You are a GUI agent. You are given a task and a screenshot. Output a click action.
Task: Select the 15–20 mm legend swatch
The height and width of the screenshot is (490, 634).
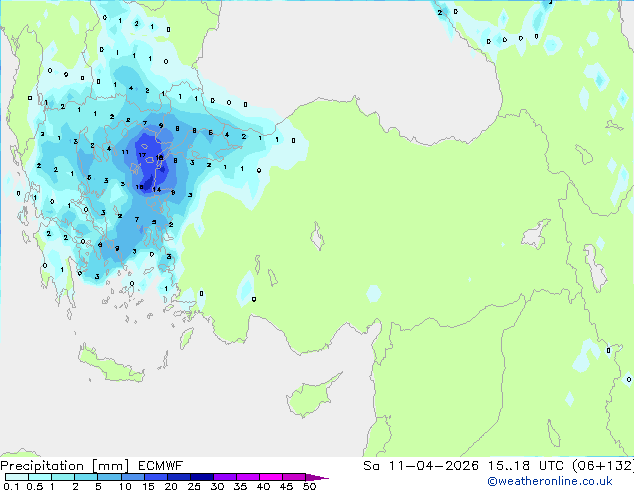156,477
